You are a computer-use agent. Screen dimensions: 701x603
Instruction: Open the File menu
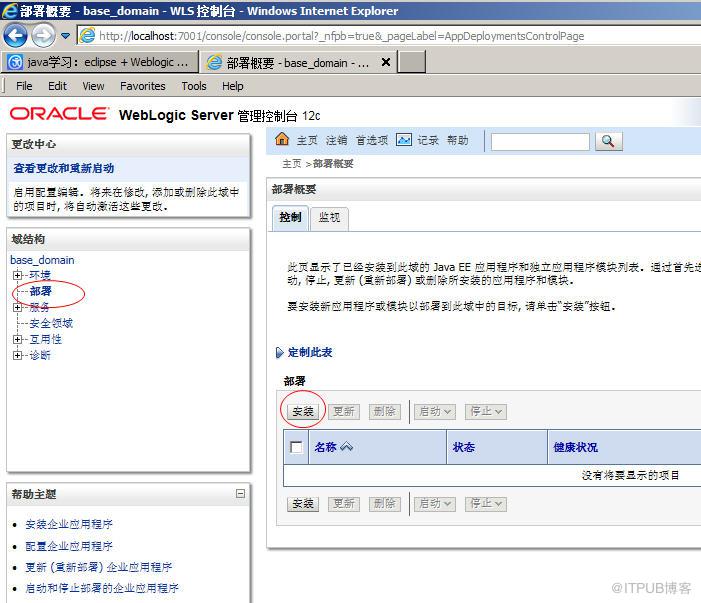(x=24, y=86)
